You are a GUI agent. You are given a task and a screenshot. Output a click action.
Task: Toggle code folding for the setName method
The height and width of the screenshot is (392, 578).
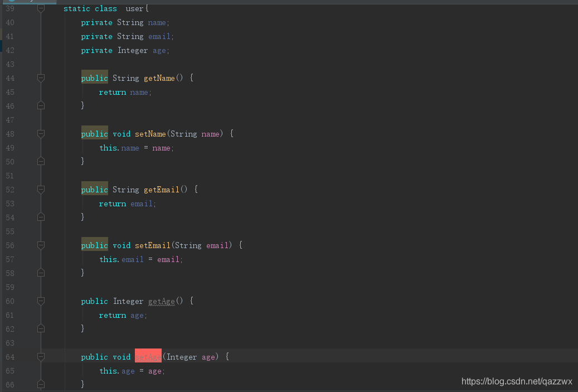click(40, 134)
